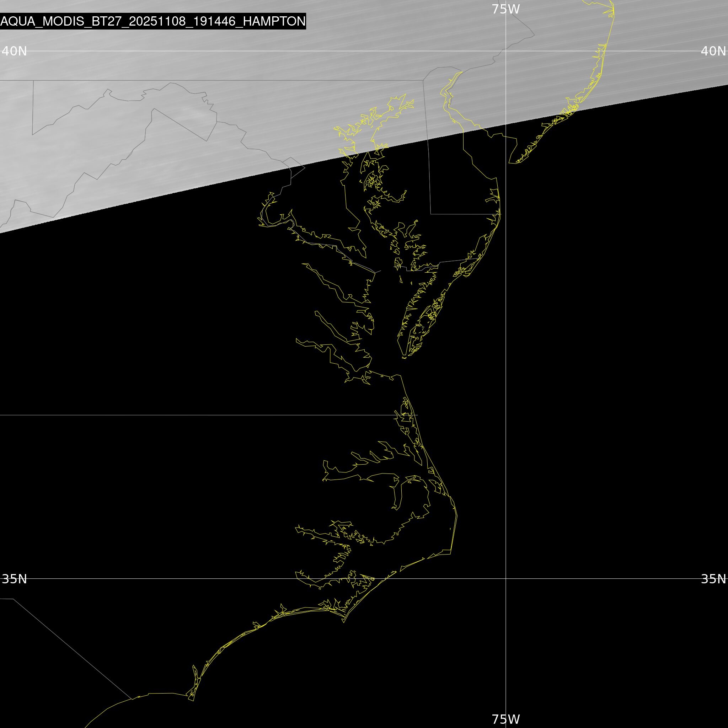The image size is (728, 728).
Task: Click the bottom 75W longitude label
Action: 506,719
